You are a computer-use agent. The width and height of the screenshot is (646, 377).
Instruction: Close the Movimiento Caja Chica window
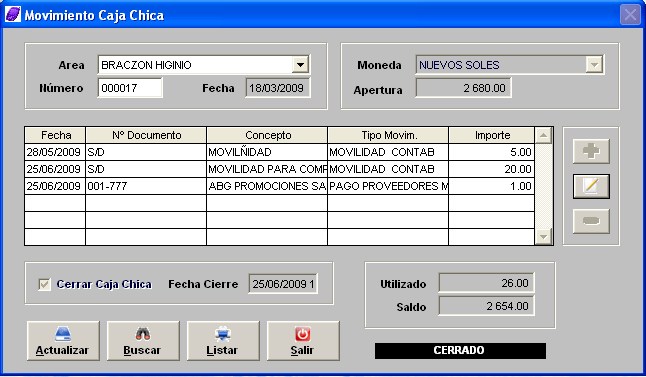630,15
